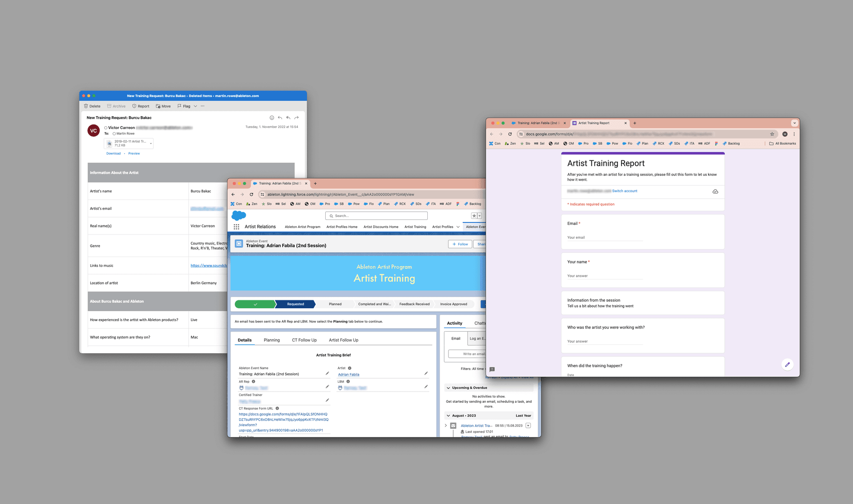The height and width of the screenshot is (504, 853).
Task: Select the Invoice Approved stage in path
Action: (454, 304)
